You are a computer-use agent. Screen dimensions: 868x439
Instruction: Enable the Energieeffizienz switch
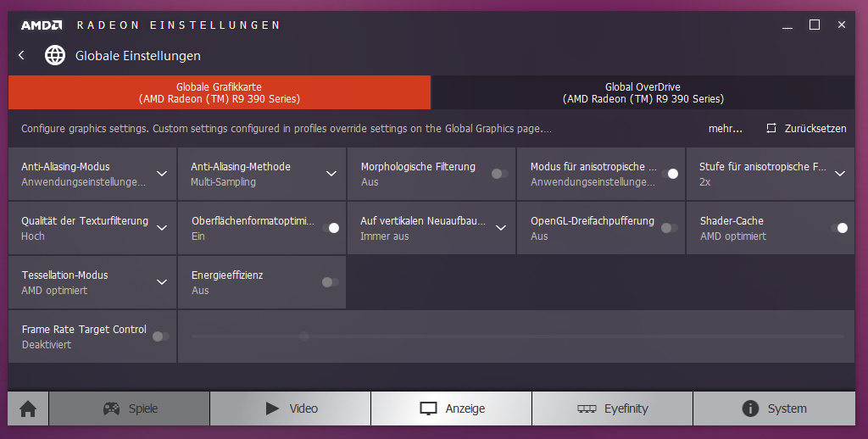(330, 282)
